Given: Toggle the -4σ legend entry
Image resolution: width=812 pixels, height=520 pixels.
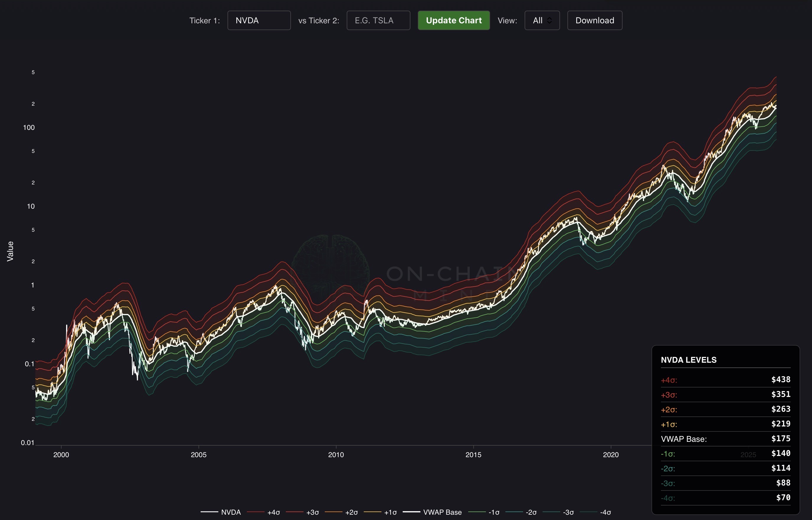Looking at the screenshot, I should coord(605,512).
